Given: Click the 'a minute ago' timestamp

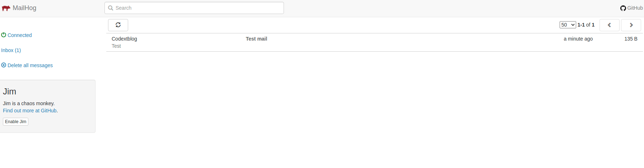Looking at the screenshot, I should click(x=578, y=39).
